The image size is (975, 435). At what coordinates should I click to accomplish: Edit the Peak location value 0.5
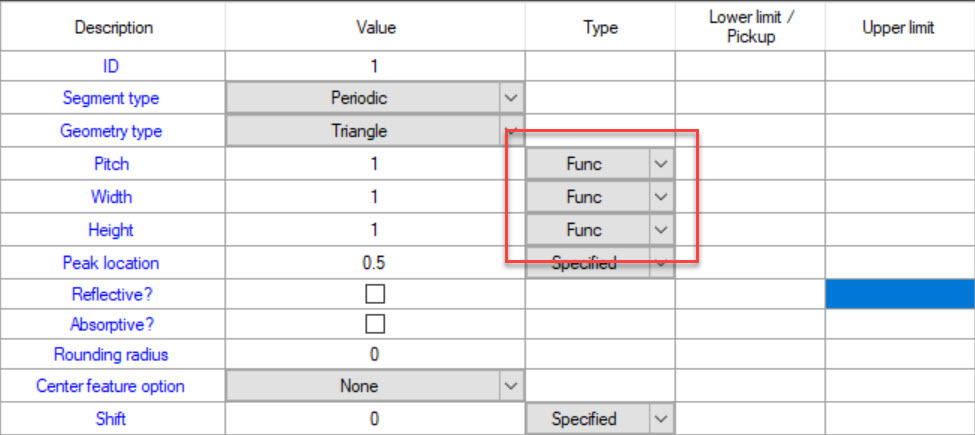(375, 263)
